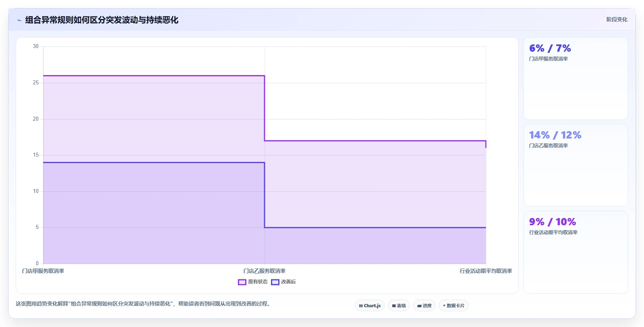The width and height of the screenshot is (644, 327).
Task: Toggle the 改善后 legend swatch
Action: click(275, 282)
